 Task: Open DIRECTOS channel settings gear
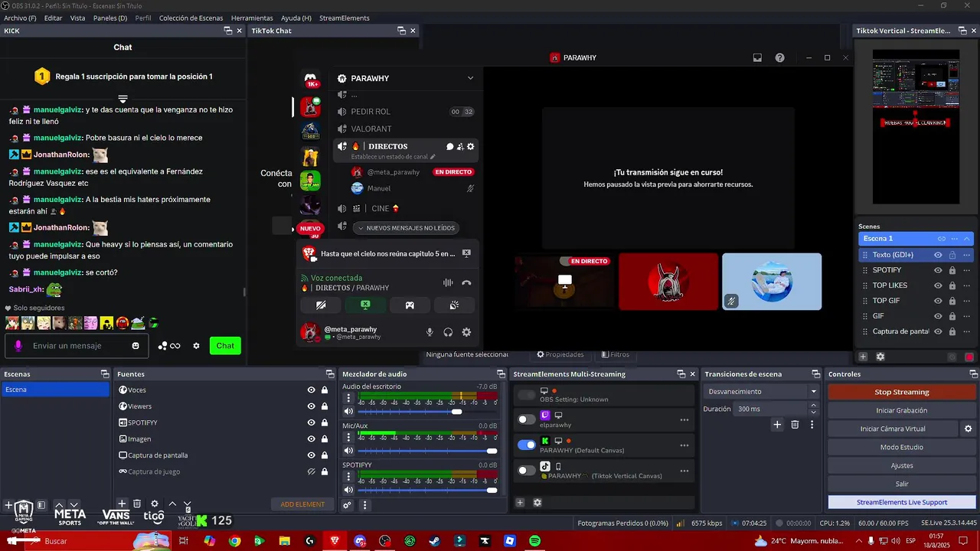[471, 146]
